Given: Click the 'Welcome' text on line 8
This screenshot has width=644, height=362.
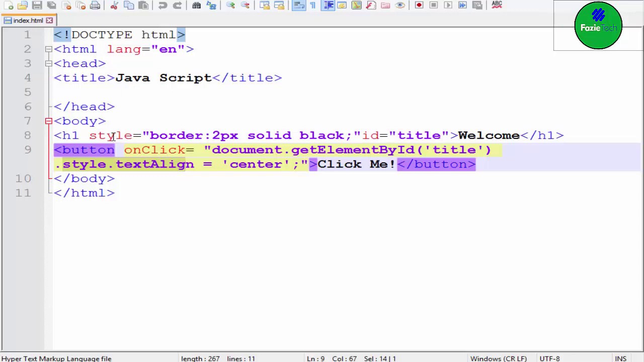Looking at the screenshot, I should (489, 135).
